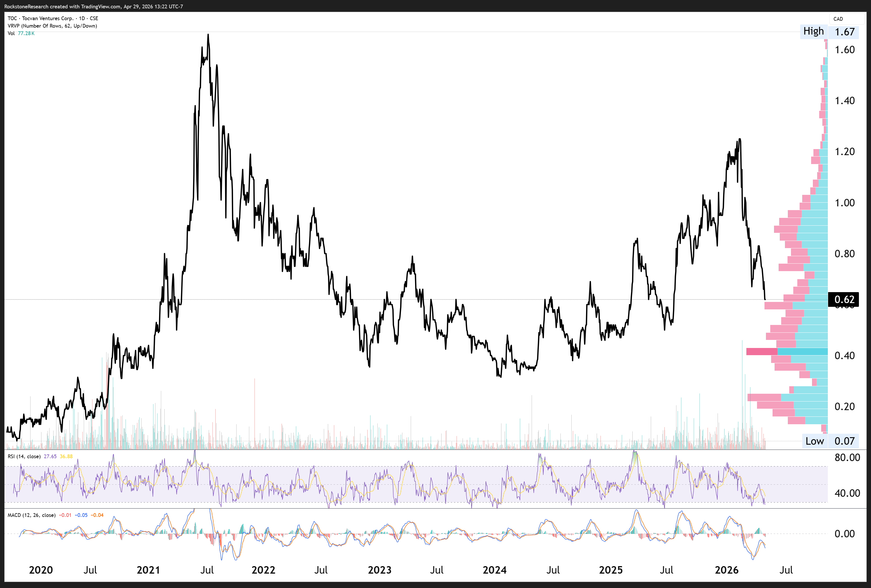Select the VRVP indicator legend label
The height and width of the screenshot is (588, 871).
pos(52,26)
